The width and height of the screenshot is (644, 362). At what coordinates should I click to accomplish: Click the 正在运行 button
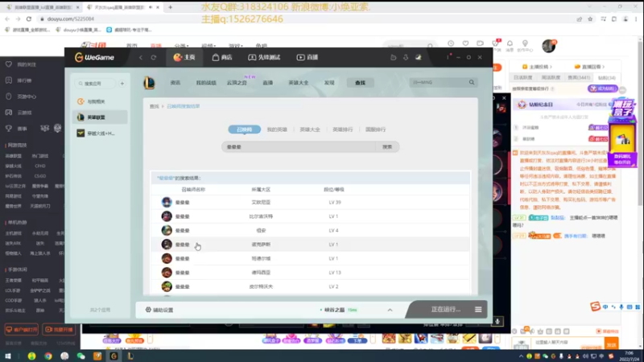[x=446, y=310]
